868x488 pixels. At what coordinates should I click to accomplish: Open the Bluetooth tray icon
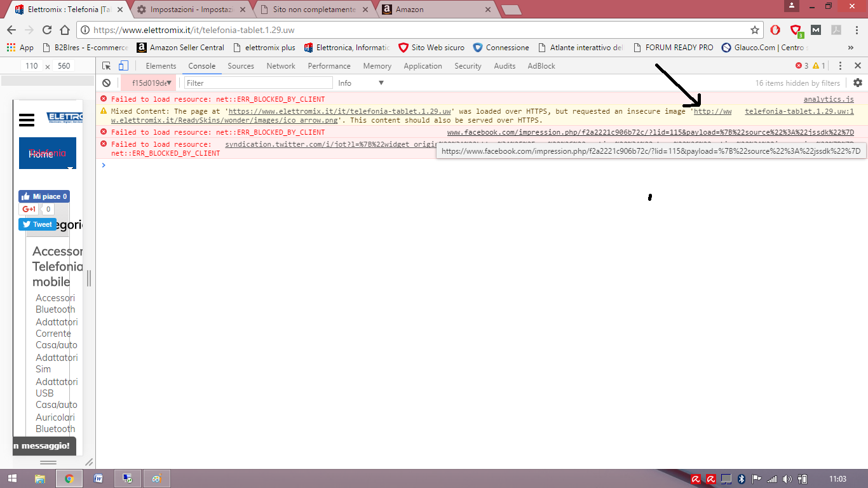[741, 479]
